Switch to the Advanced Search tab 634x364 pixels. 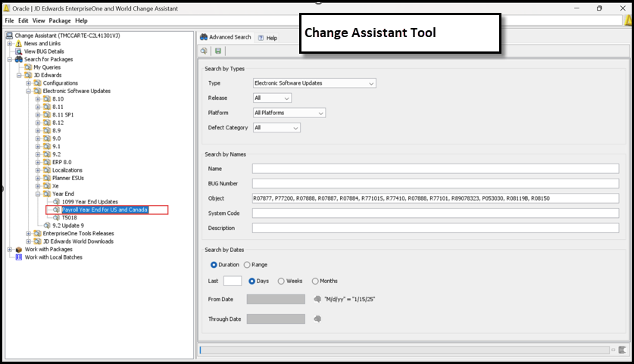(x=226, y=37)
